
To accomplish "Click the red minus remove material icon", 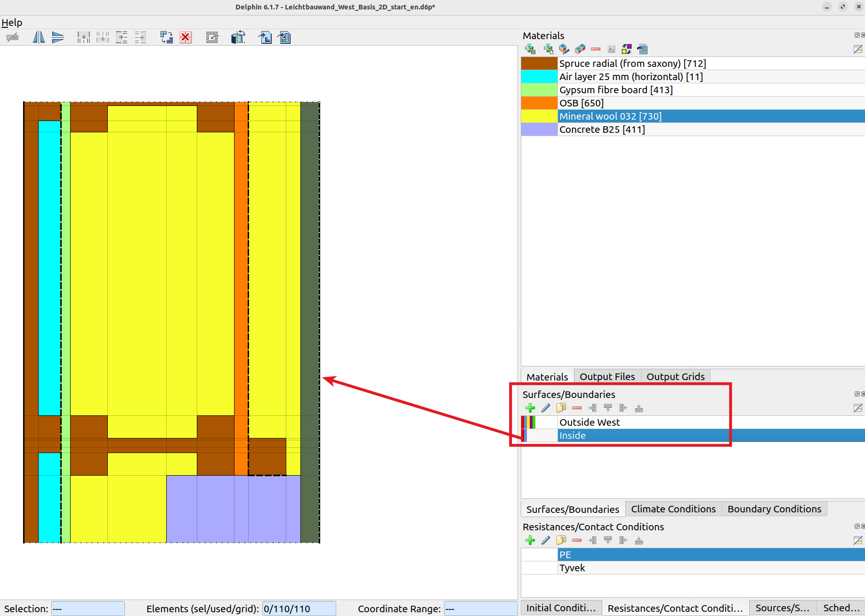I will coord(596,49).
